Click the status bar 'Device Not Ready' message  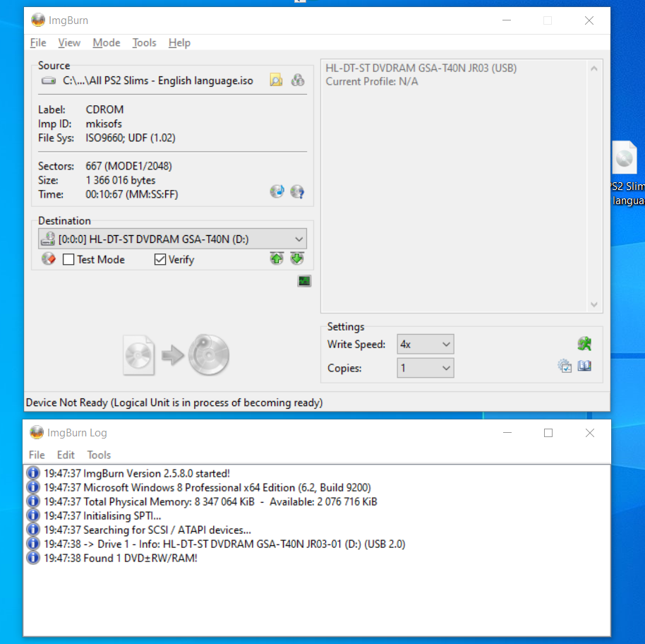174,402
